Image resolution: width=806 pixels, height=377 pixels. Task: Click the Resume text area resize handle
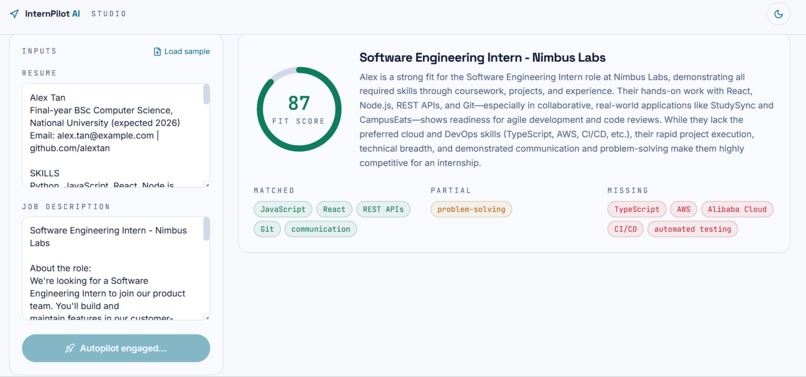(x=207, y=185)
